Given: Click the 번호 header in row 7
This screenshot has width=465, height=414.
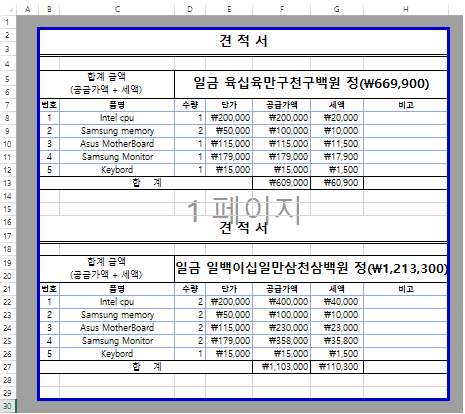Looking at the screenshot, I should 49,105.
